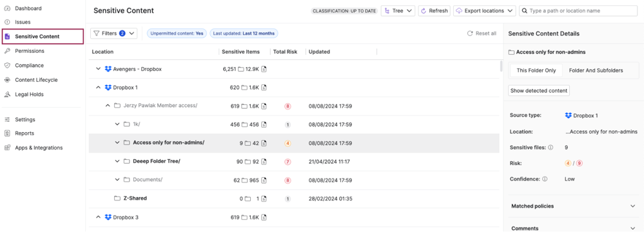Open Content Lifecycle page

click(x=36, y=80)
